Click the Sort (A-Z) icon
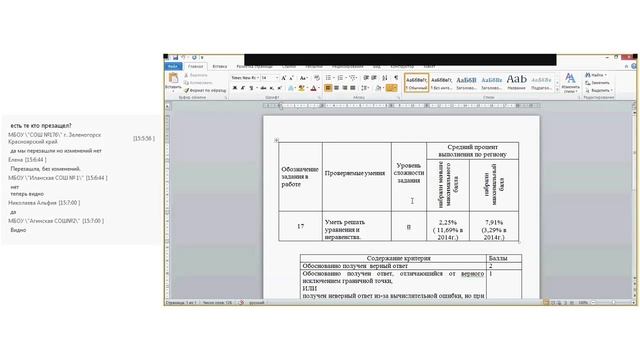Viewport: 640px width, 360px height. pyautogui.click(x=384, y=78)
